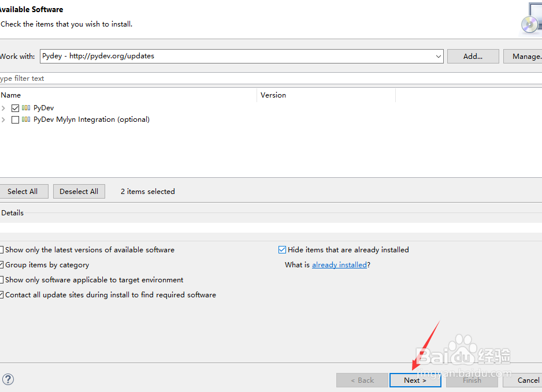Click the Name column header

pos(128,95)
